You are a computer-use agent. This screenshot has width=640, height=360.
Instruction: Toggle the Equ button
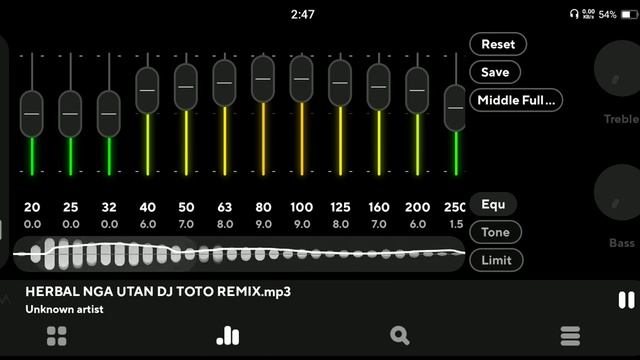[x=493, y=204]
